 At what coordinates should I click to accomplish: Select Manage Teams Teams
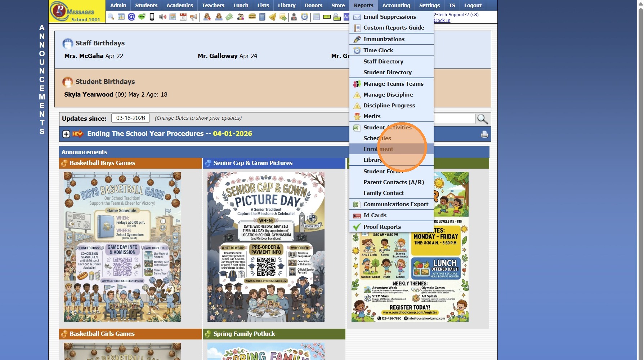pos(392,84)
